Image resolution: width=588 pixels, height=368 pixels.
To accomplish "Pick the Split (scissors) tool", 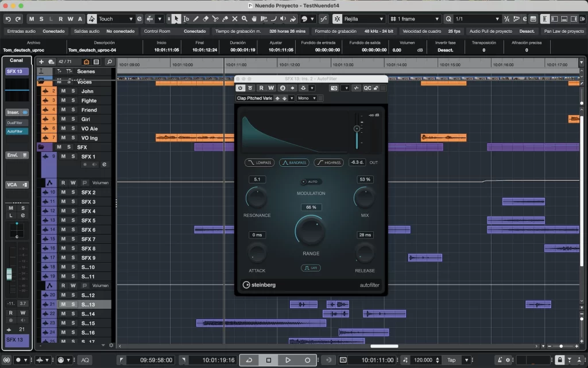I will tap(215, 19).
